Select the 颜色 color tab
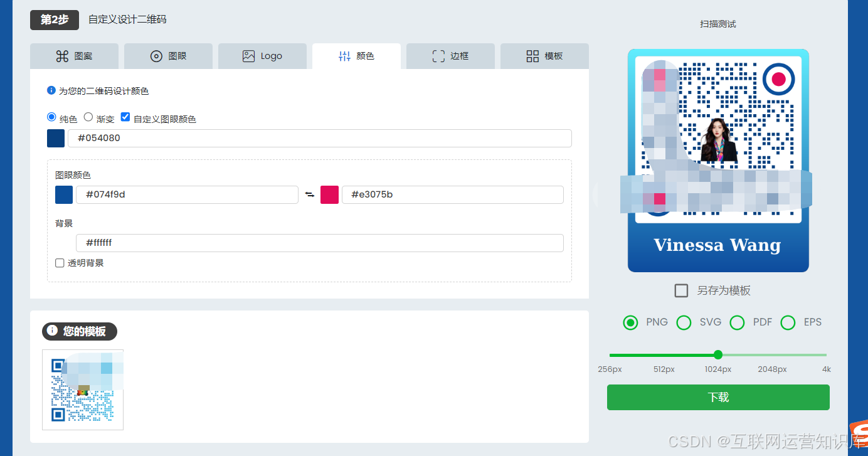 (356, 56)
